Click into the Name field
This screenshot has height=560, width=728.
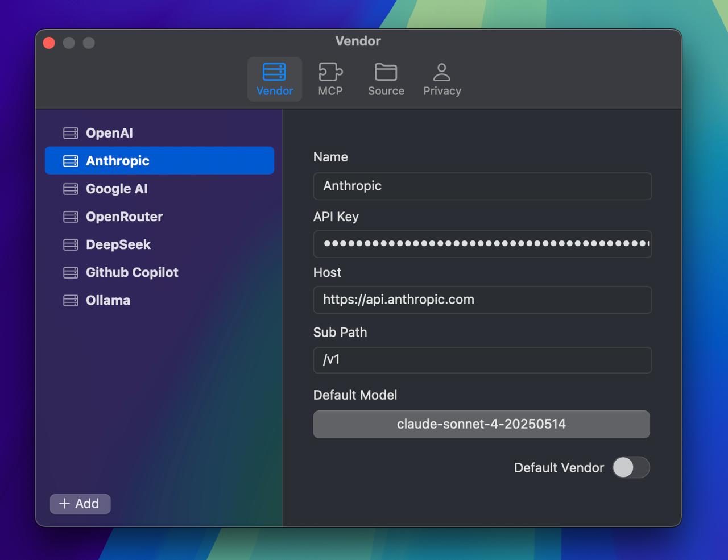tap(482, 186)
